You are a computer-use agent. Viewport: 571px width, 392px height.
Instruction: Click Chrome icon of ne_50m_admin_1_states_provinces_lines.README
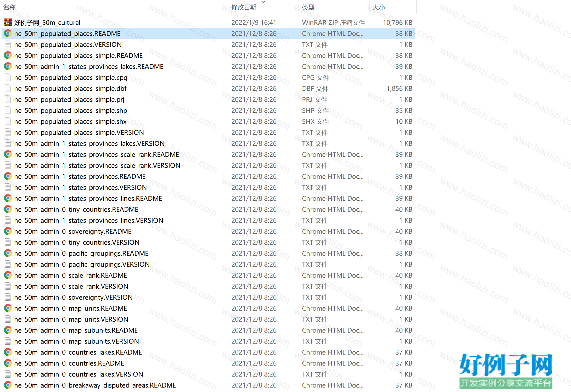(8, 198)
